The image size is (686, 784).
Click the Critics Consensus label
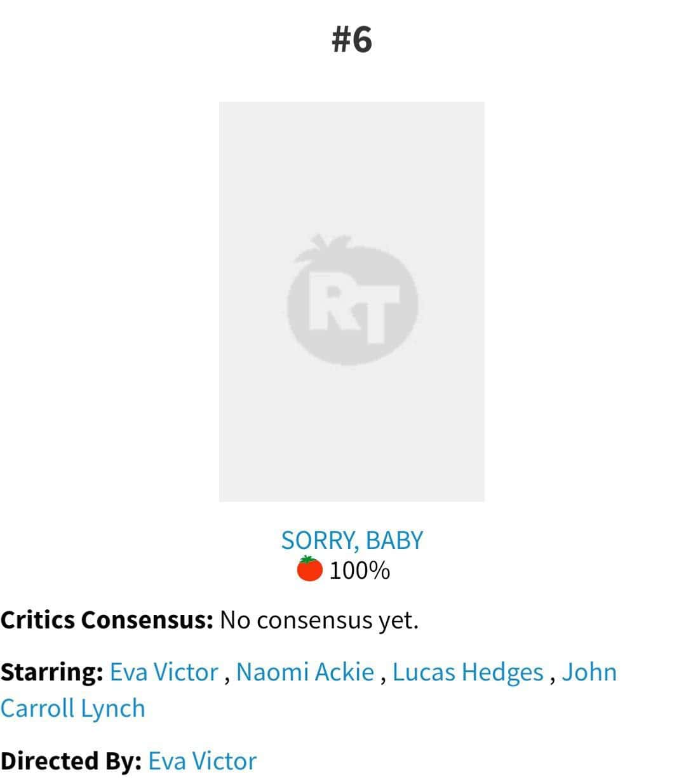coord(107,619)
